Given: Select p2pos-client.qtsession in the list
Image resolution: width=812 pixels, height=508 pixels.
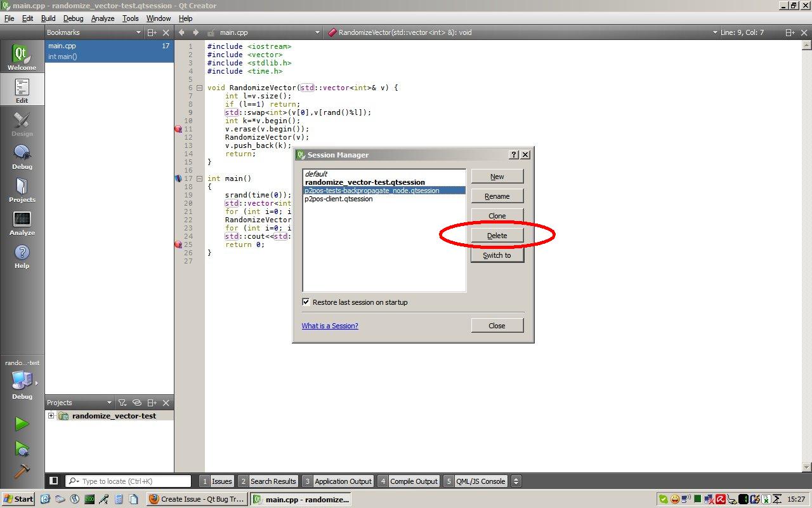Looking at the screenshot, I should pos(339,199).
